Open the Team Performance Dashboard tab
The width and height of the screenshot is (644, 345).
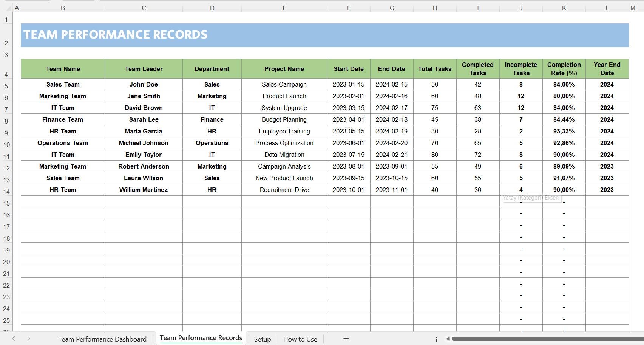tap(102, 339)
